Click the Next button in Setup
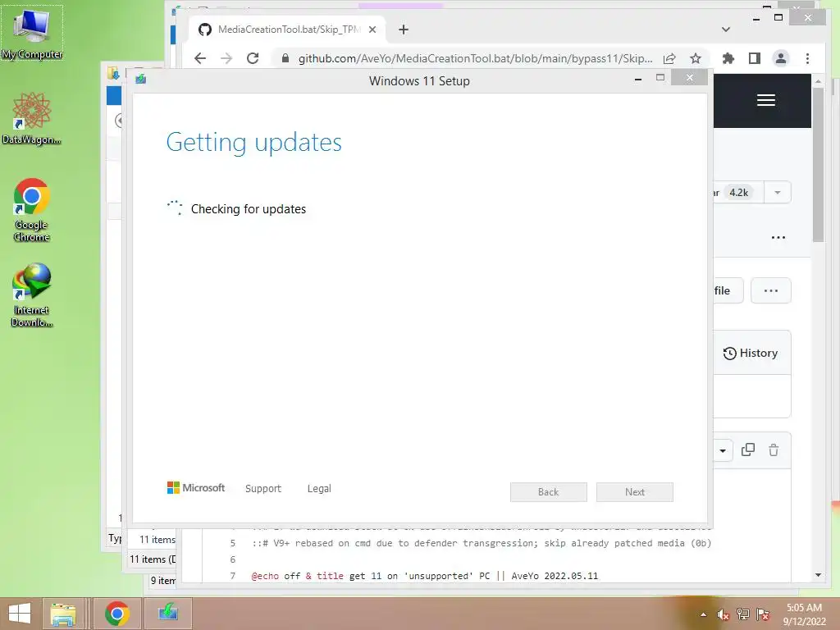Viewport: 840px width, 630px height. tap(635, 492)
